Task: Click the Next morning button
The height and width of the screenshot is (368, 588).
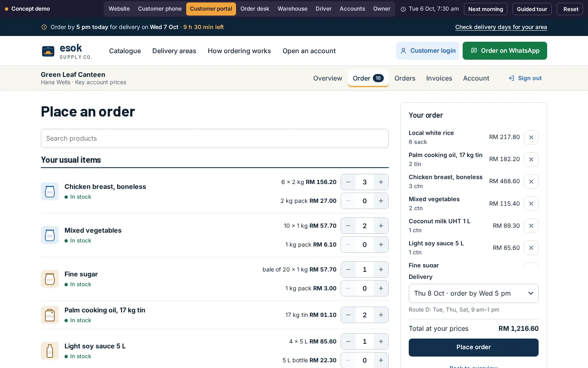Action: coord(486,9)
